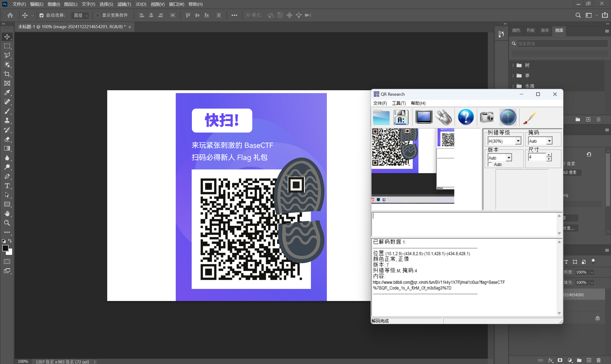Select the Eraser tool
The image size is (611, 364).
click(x=7, y=139)
